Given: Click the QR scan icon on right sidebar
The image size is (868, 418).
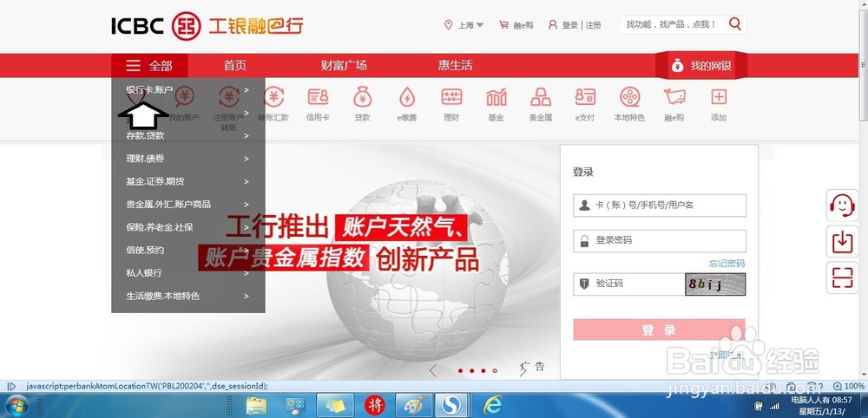Looking at the screenshot, I should (x=842, y=278).
